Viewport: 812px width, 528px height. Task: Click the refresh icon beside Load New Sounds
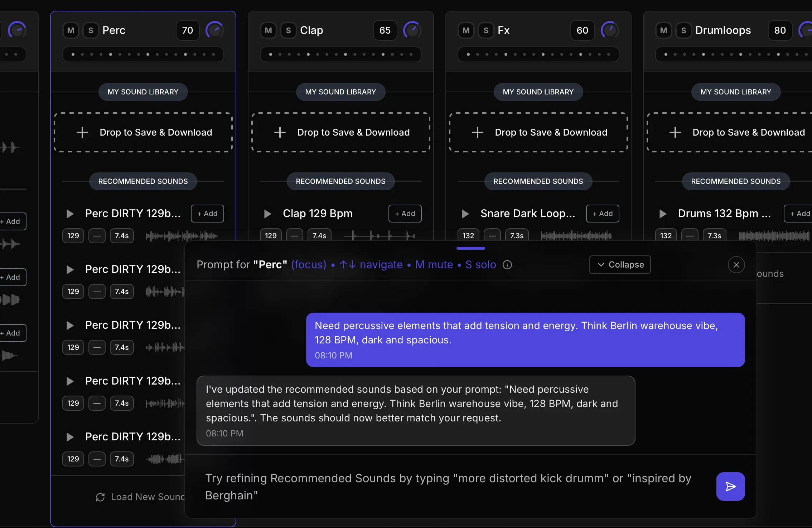(100, 497)
